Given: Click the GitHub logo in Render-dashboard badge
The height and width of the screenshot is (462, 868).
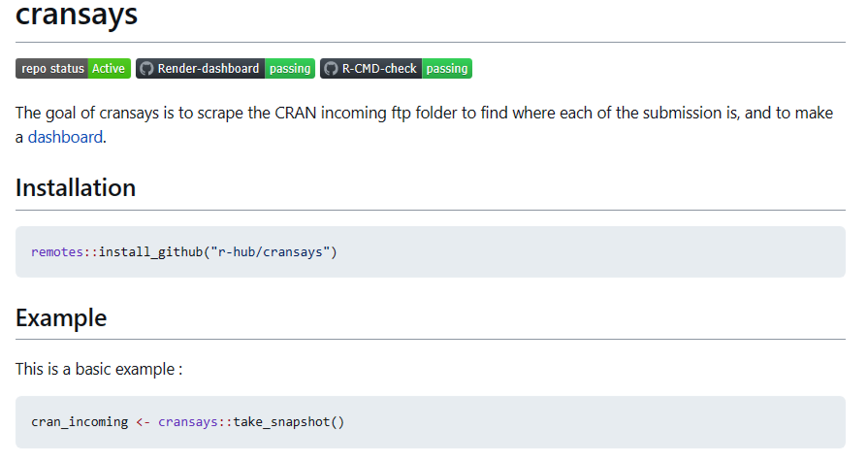Looking at the screenshot, I should [147, 69].
